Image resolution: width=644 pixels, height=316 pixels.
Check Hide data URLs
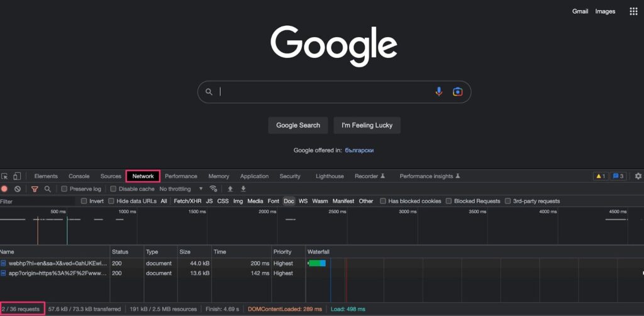tap(111, 201)
